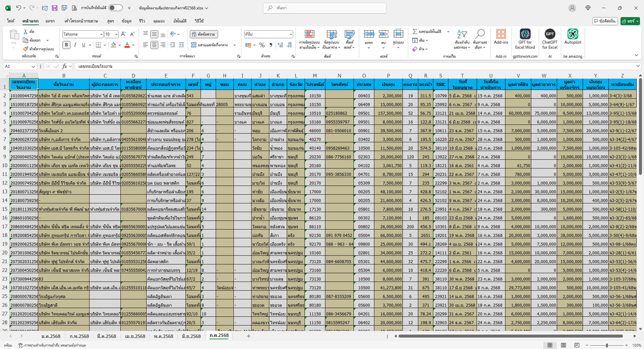Open the font size dropdown

click(x=116, y=34)
